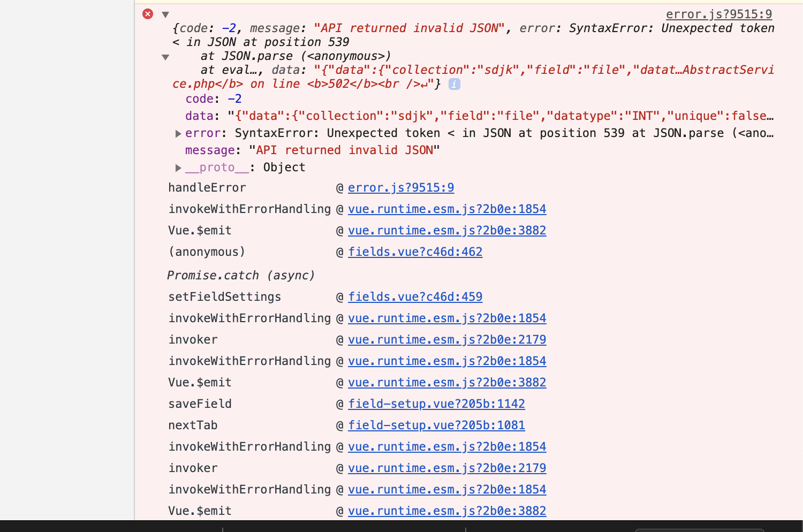Click the message text API returned invalid JSON
This screenshot has height=532, width=803.
point(345,150)
